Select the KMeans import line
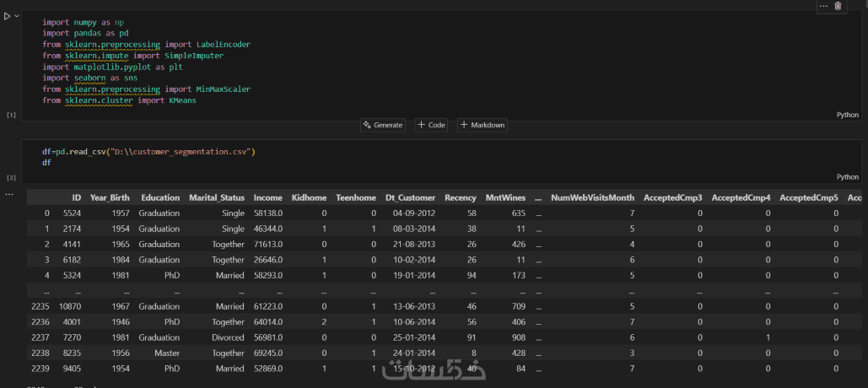Image resolution: width=868 pixels, height=388 pixels. coord(119,100)
